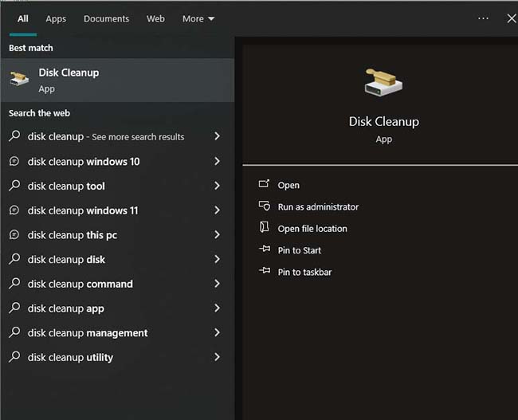Viewport: 518px width, 420px height.
Task: Click chat icon beside 'disk cleanup windows 10'
Action: tap(14, 161)
